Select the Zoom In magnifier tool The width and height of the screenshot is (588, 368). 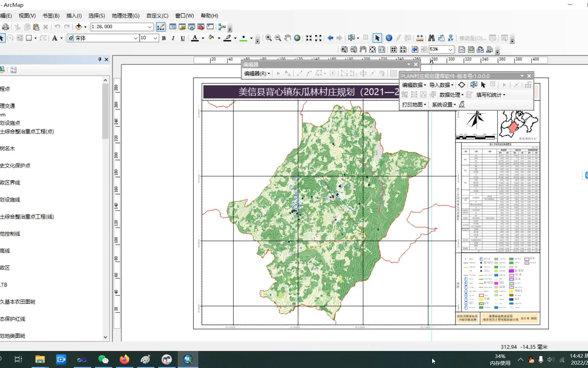(x=268, y=38)
